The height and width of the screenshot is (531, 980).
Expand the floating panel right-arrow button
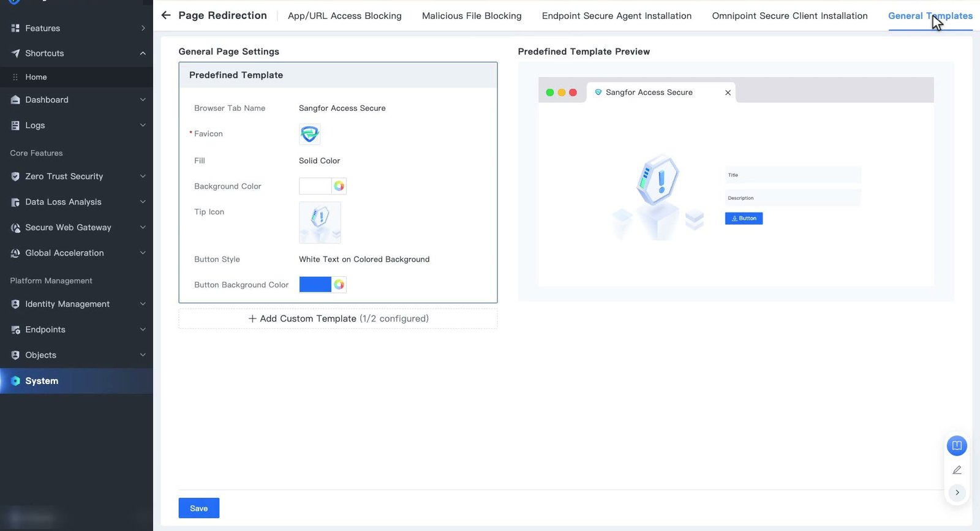[x=957, y=492]
